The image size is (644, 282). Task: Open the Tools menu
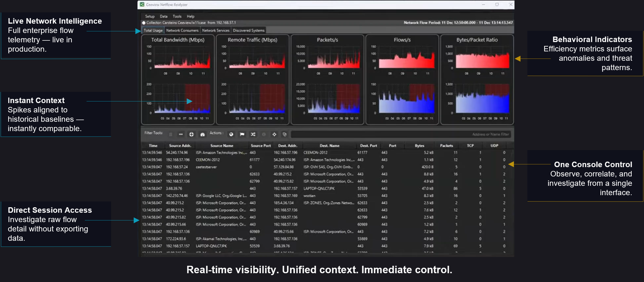(x=177, y=16)
